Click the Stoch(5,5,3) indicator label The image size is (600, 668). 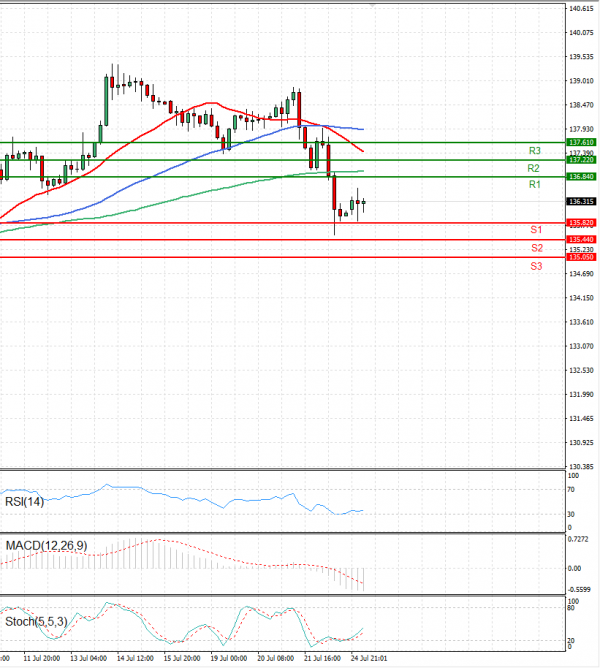click(36, 622)
